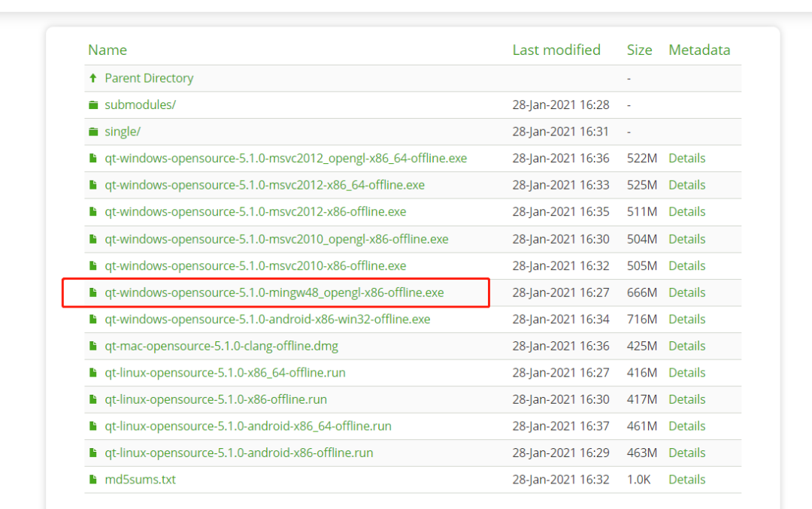812x509 pixels.
Task: Click file icon for linux android-x86_64 run file
Action: (93, 426)
